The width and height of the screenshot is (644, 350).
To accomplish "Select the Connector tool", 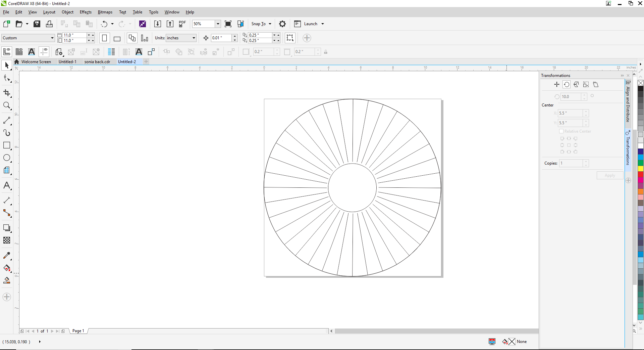I will tap(7, 213).
